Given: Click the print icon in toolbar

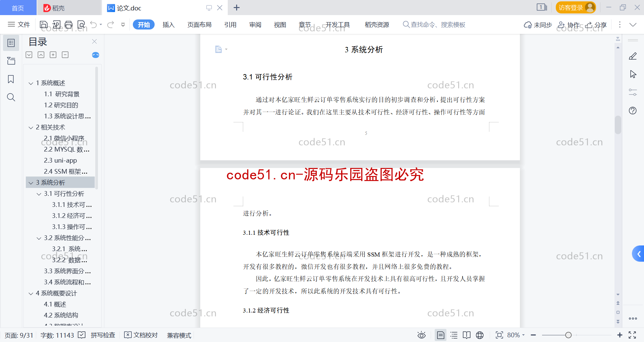Looking at the screenshot, I should pyautogui.click(x=69, y=24).
